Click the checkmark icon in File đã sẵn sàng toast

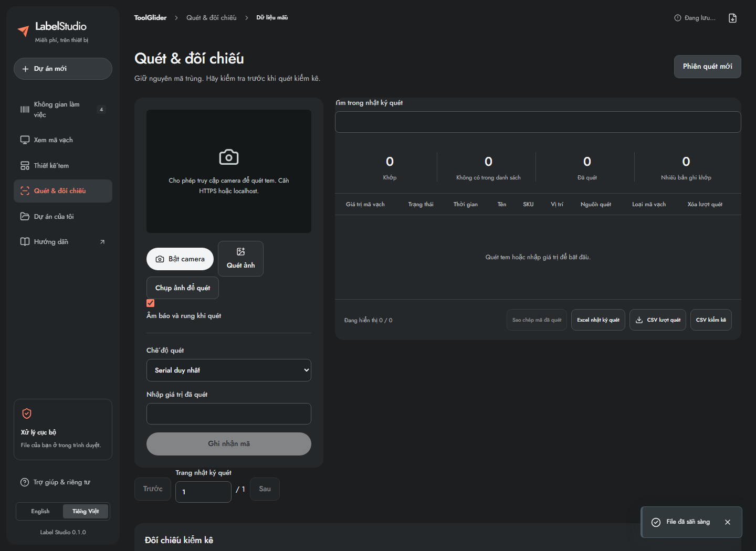pos(656,522)
